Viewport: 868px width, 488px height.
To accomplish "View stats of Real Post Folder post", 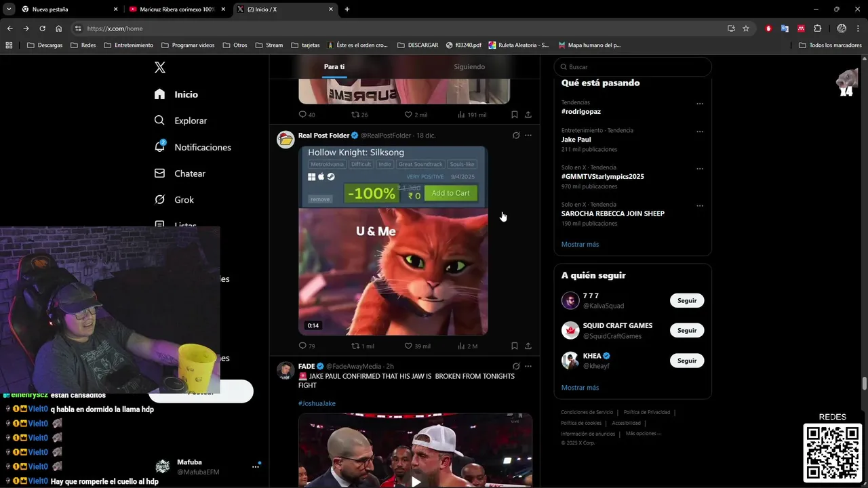I will pyautogui.click(x=468, y=346).
